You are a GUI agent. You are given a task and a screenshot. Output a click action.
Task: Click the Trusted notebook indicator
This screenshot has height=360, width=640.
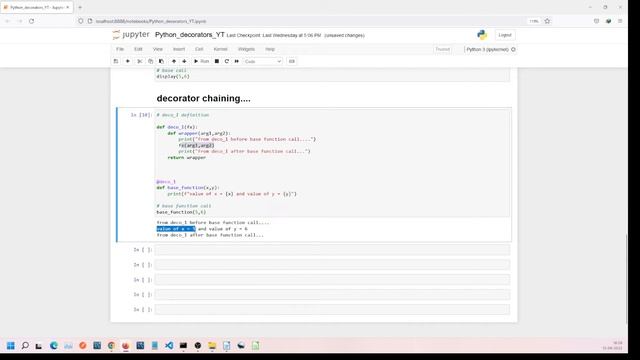pyautogui.click(x=442, y=49)
